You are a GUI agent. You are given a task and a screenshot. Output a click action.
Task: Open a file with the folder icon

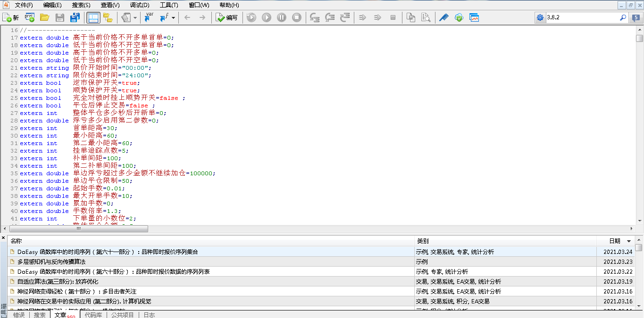coord(44,17)
